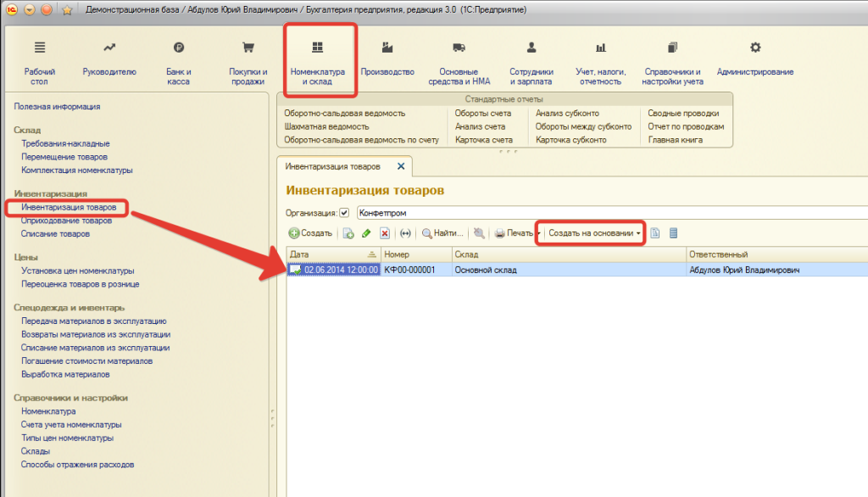Switch to the Инвентаризация товаров tab
The image size is (868, 497).
[332, 166]
